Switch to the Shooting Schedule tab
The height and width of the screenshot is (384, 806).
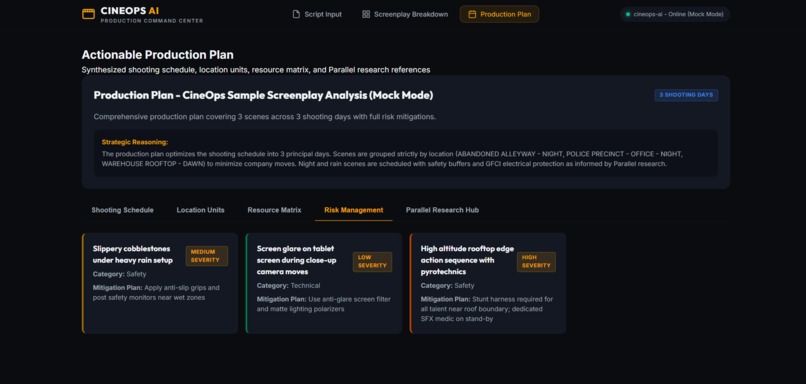(122, 210)
